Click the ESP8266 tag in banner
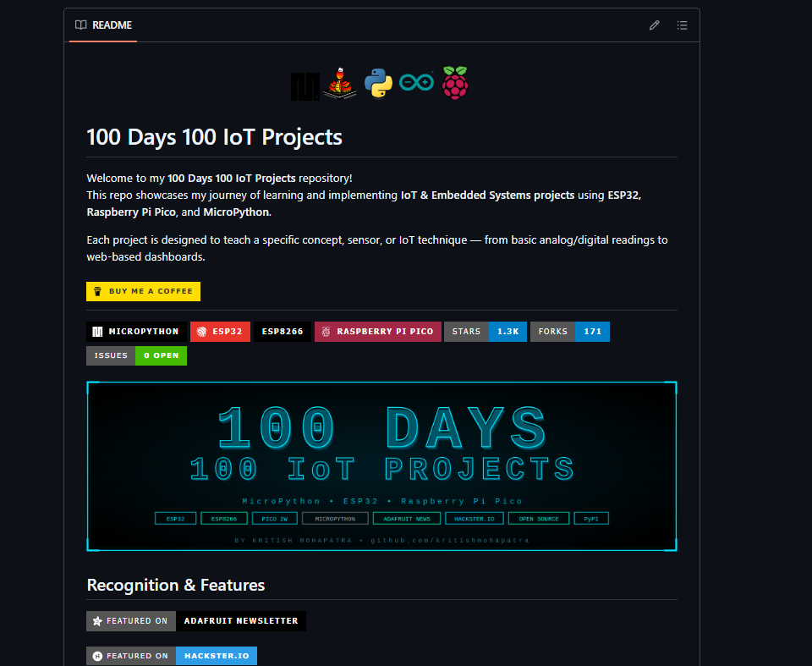The width and height of the screenshot is (812, 666). (x=223, y=519)
